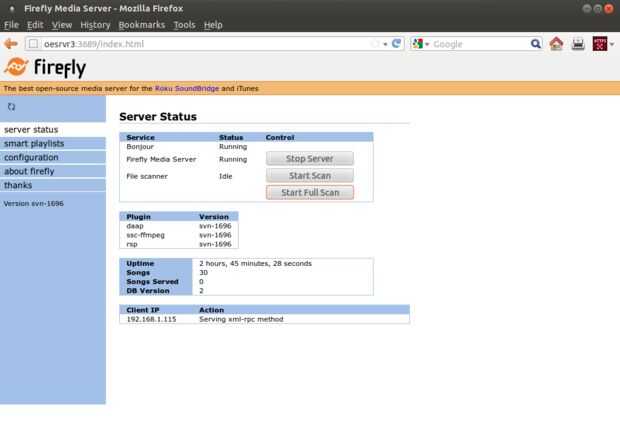Click the Start Scan button

[310, 176]
